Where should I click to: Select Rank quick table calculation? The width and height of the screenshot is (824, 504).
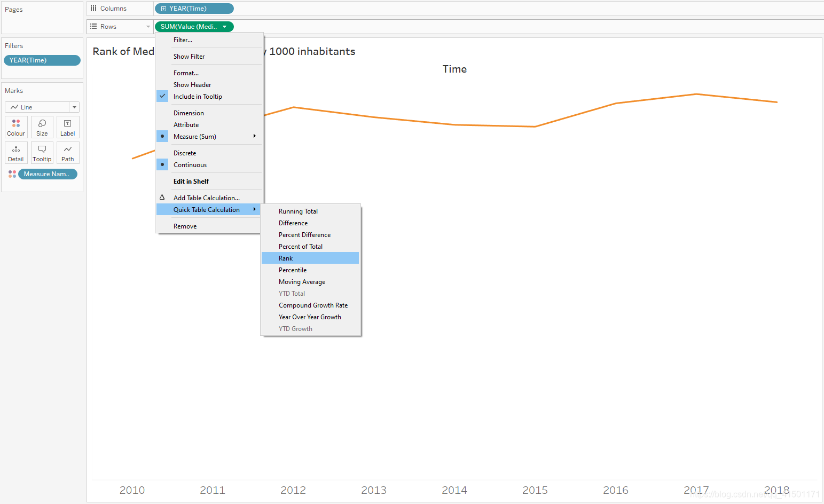click(x=310, y=258)
